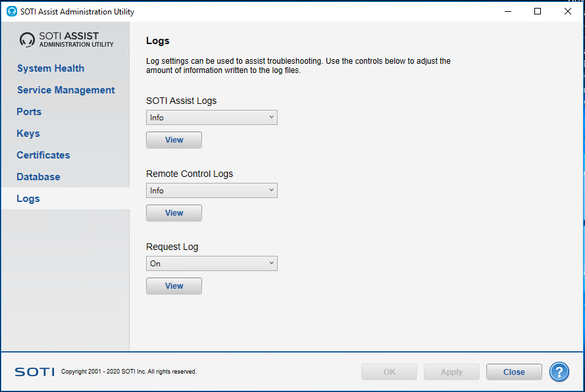Select Certificates in the sidebar

[43, 155]
